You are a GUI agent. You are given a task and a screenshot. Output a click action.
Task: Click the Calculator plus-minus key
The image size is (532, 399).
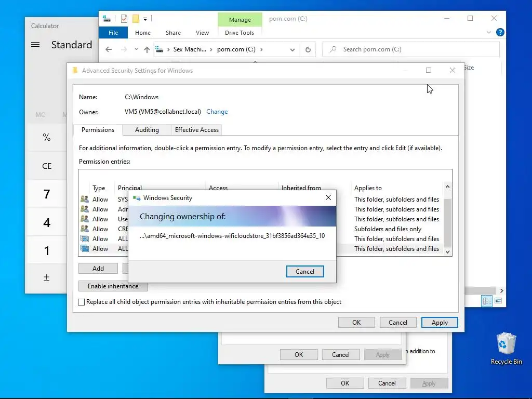(46, 278)
